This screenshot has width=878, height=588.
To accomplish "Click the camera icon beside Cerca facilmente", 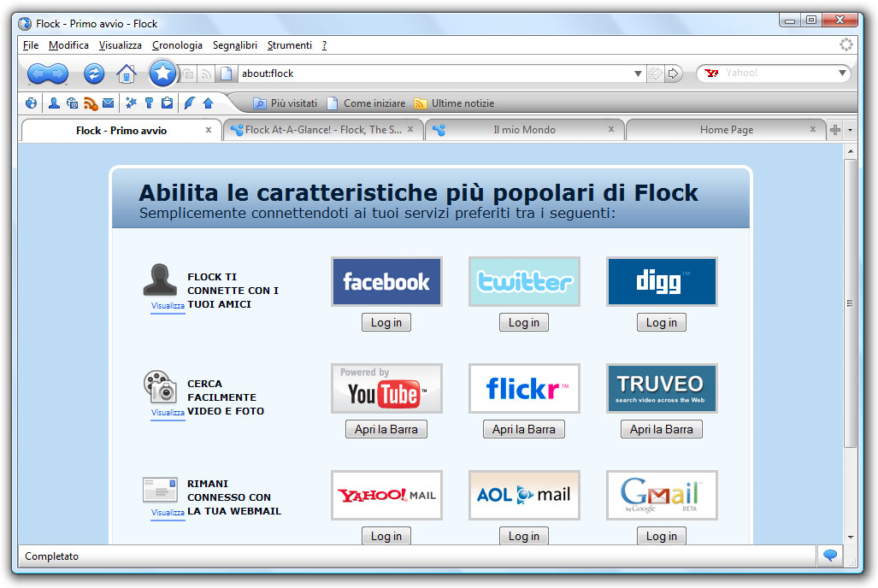I will tap(160, 386).
